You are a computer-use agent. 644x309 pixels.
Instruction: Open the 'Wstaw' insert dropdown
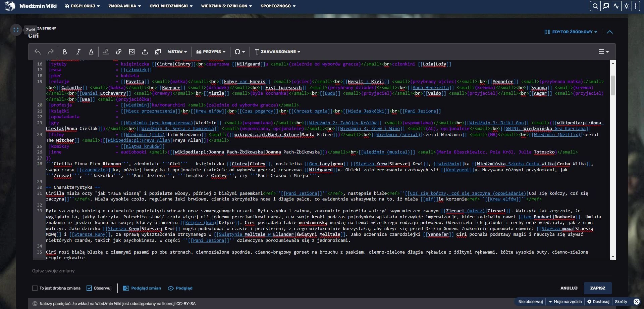point(177,52)
